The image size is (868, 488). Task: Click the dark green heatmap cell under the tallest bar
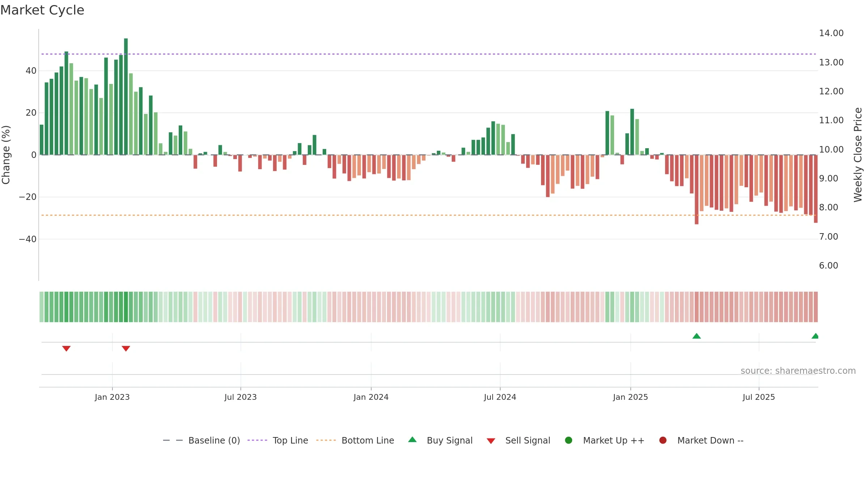point(126,307)
